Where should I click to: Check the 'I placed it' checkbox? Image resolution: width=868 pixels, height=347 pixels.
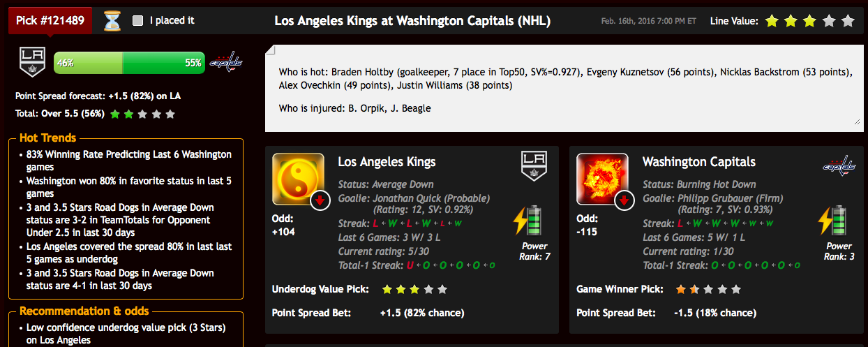(x=137, y=21)
